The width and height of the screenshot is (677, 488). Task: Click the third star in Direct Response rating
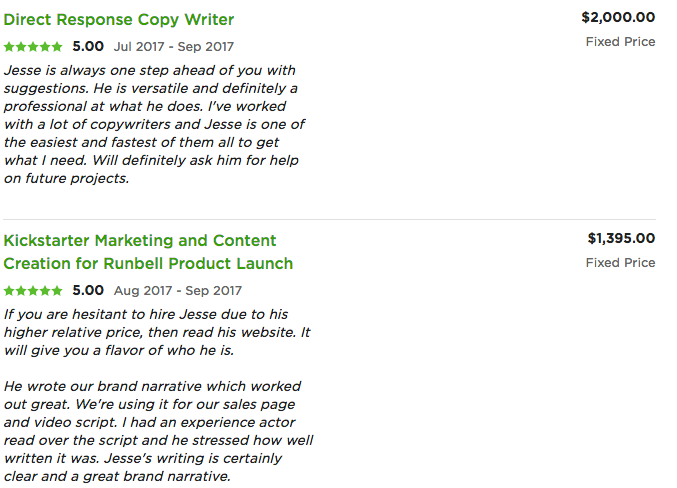coord(33,47)
